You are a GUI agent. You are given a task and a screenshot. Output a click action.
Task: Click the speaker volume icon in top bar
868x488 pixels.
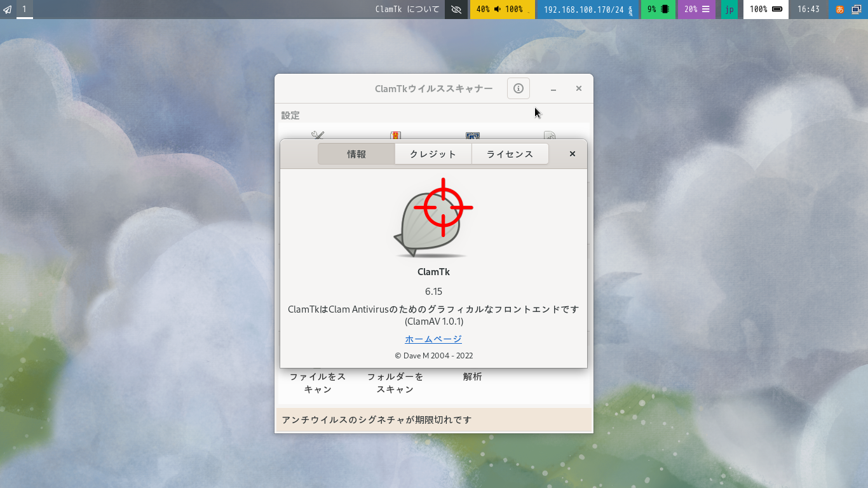(498, 10)
